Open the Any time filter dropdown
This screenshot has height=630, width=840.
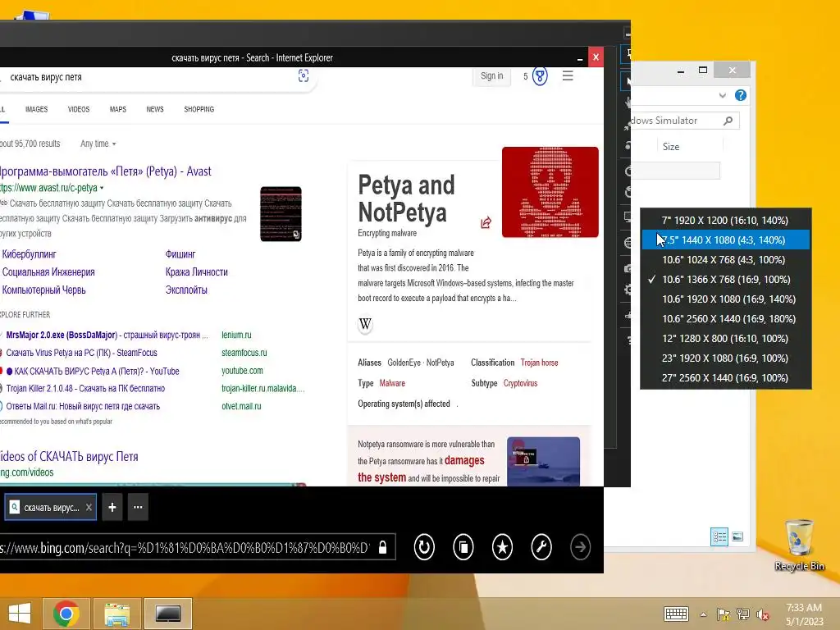pos(98,144)
